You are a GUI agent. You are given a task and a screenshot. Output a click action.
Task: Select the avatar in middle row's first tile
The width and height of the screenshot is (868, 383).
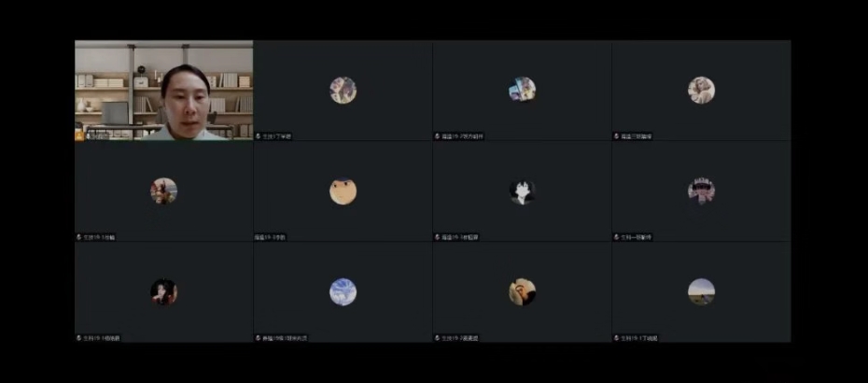click(x=163, y=191)
